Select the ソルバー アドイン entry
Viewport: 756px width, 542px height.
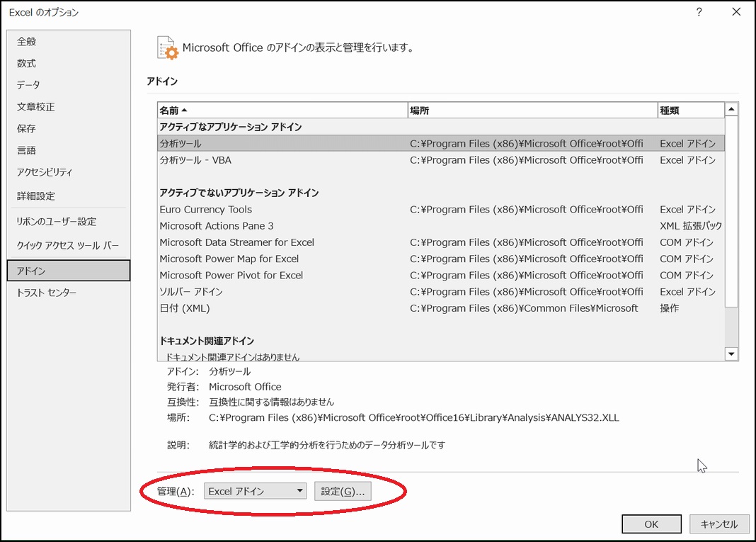(205, 292)
